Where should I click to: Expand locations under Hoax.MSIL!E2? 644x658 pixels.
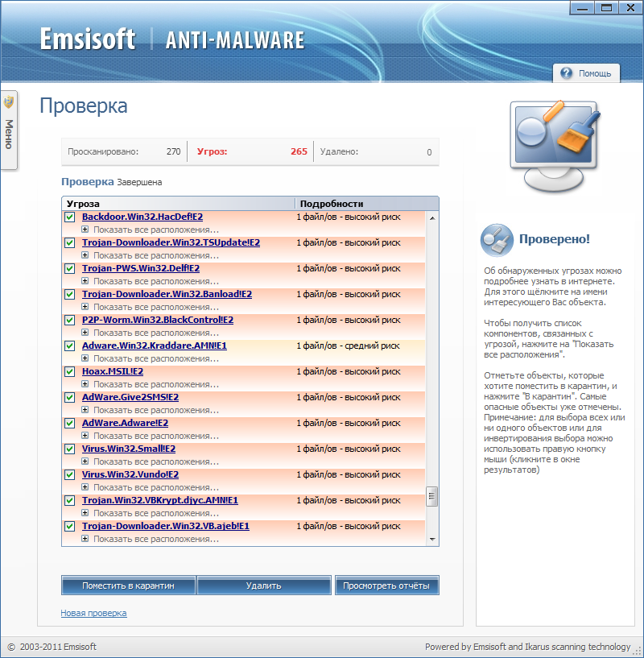85,383
